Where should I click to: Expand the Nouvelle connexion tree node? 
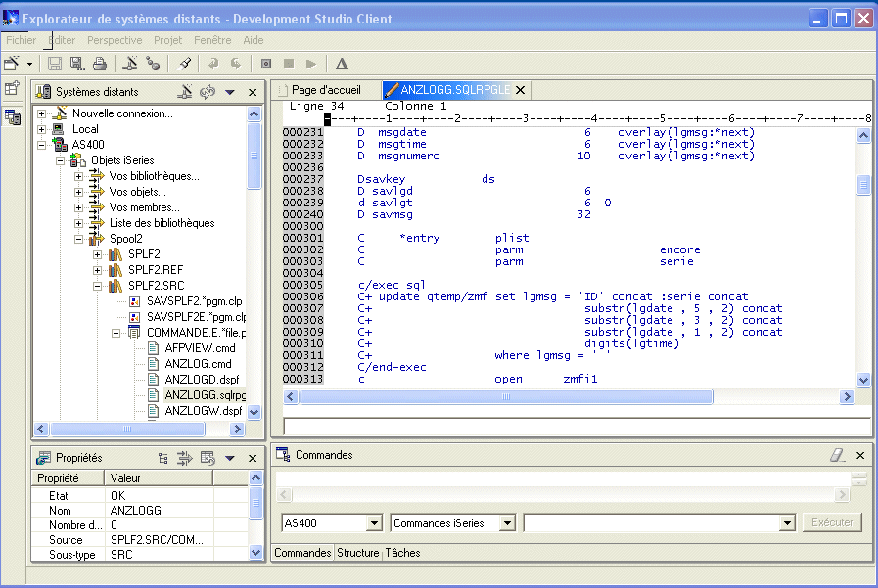pos(42,113)
